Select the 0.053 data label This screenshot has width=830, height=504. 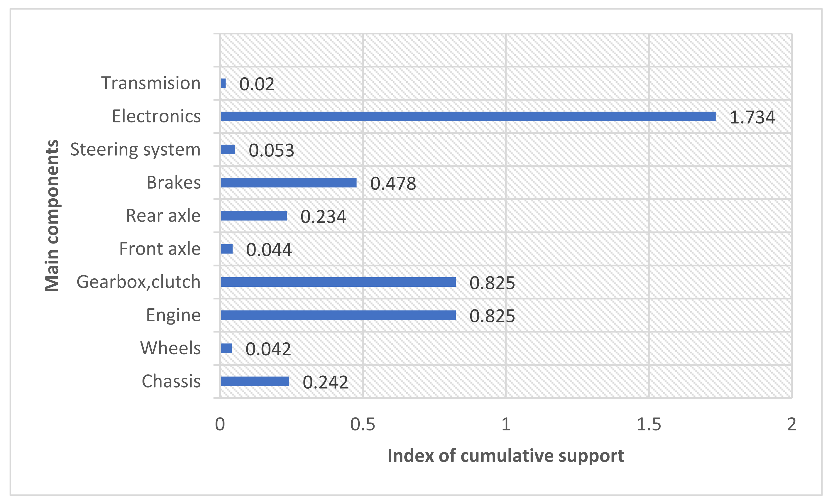271,151
